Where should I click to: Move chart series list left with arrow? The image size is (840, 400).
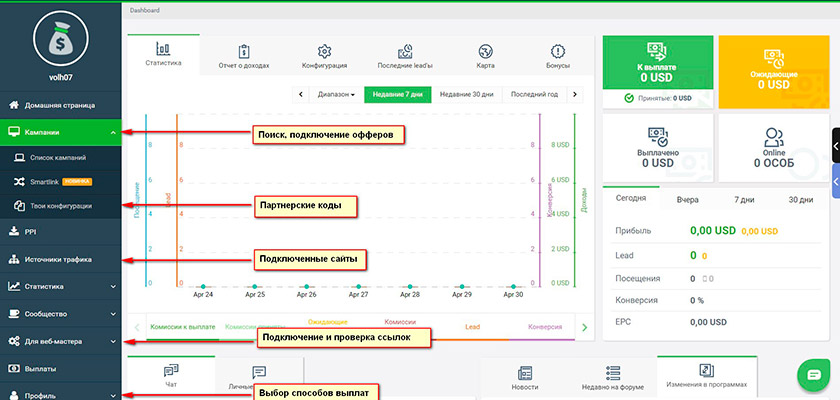[x=137, y=327]
